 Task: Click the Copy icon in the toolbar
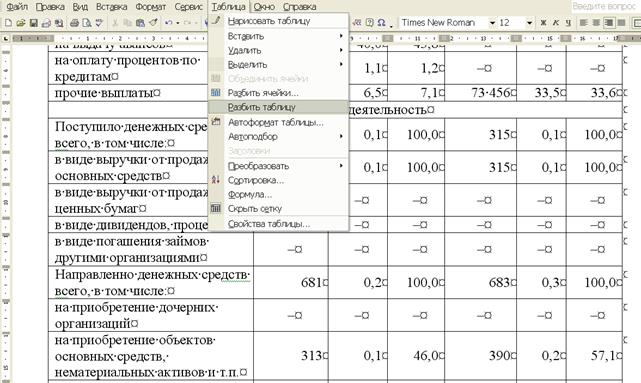pyautogui.click(x=128, y=23)
